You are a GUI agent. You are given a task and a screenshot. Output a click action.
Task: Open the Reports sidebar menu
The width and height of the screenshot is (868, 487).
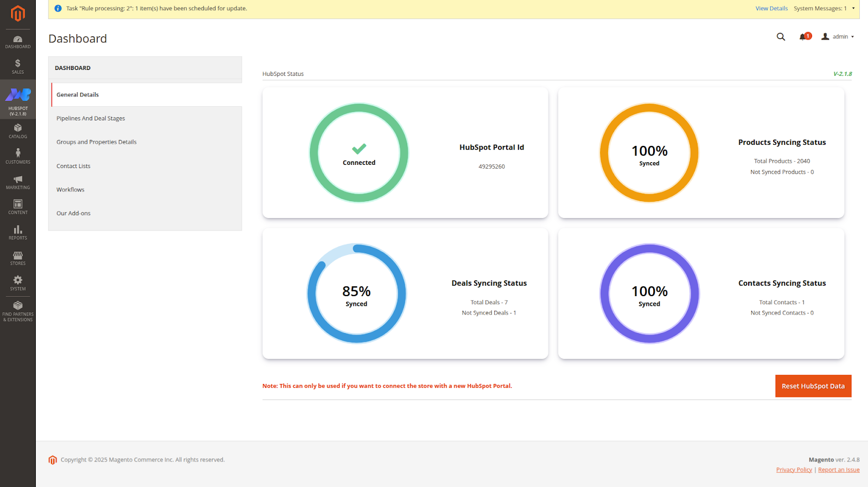18,233
